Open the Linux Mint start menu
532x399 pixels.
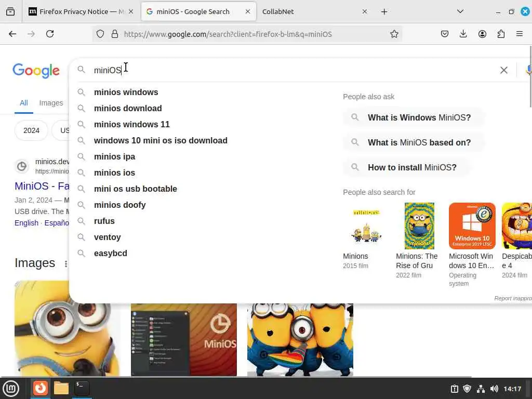[11, 389]
